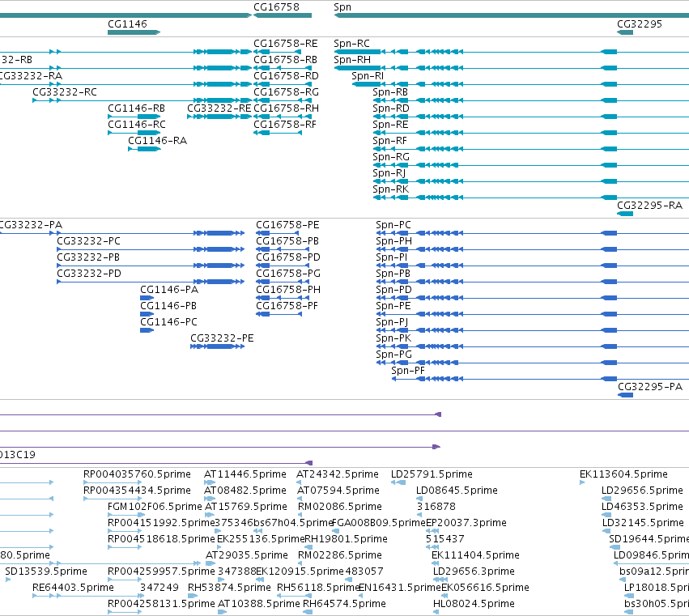Select protein Spn-PC
The height and width of the screenshot is (616, 689).
tap(393, 225)
